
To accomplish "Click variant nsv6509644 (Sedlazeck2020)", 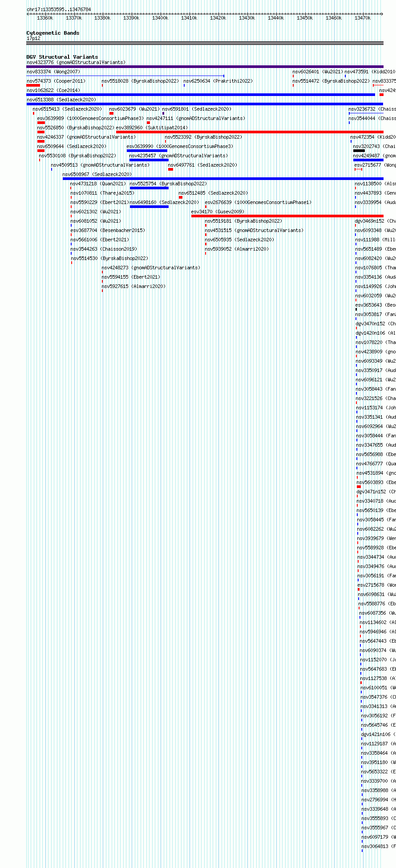I will pyautogui.click(x=72, y=146).
